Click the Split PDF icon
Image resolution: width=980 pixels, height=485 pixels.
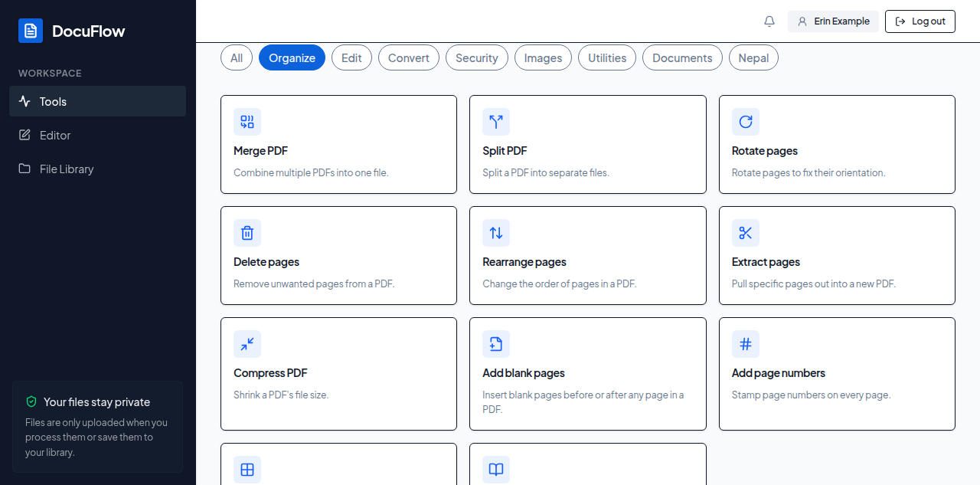tap(496, 122)
